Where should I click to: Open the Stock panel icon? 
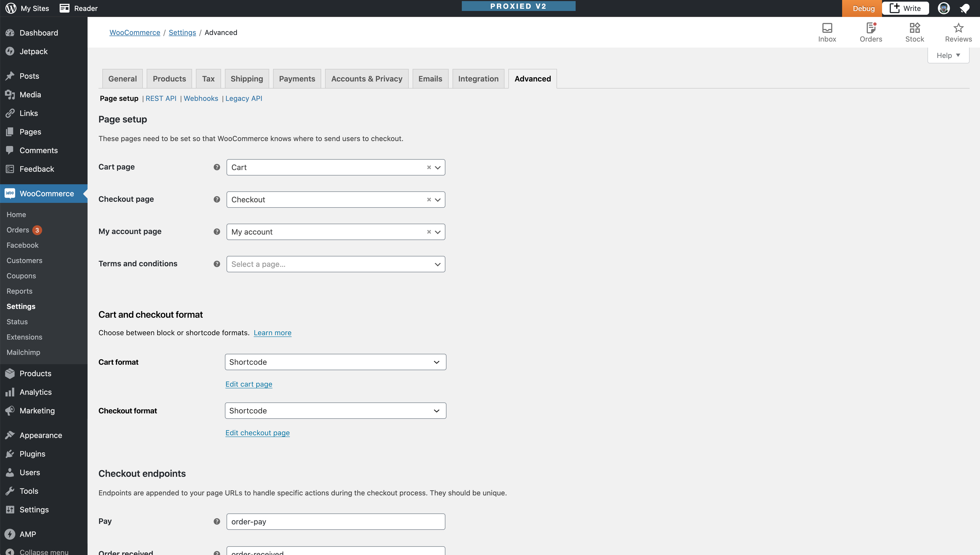pyautogui.click(x=915, y=33)
